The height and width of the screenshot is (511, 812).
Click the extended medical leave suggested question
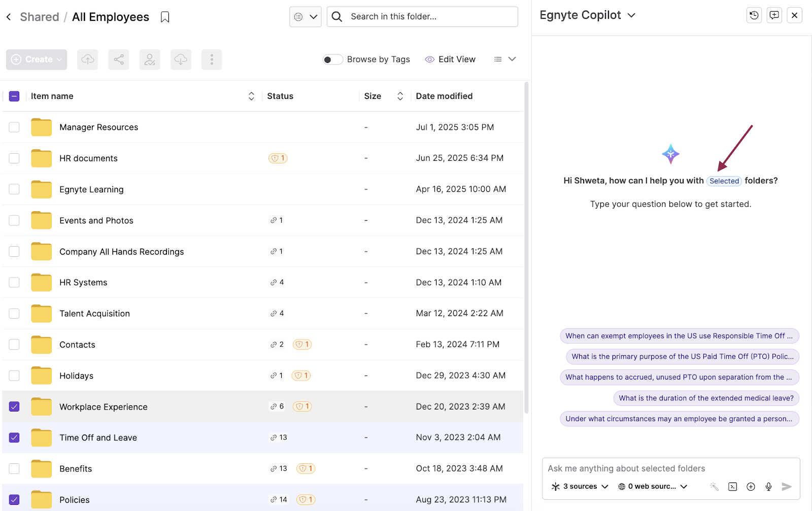pos(705,398)
